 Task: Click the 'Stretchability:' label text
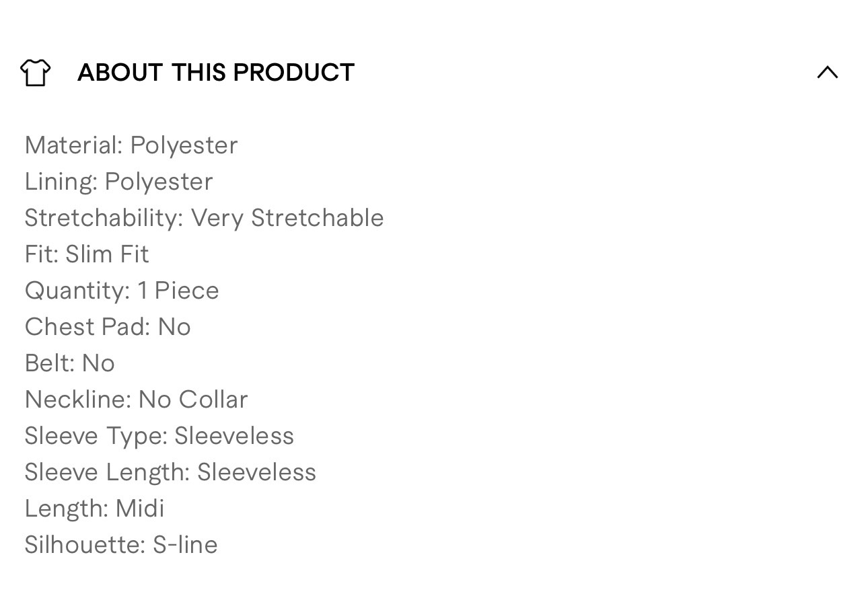[x=104, y=218]
